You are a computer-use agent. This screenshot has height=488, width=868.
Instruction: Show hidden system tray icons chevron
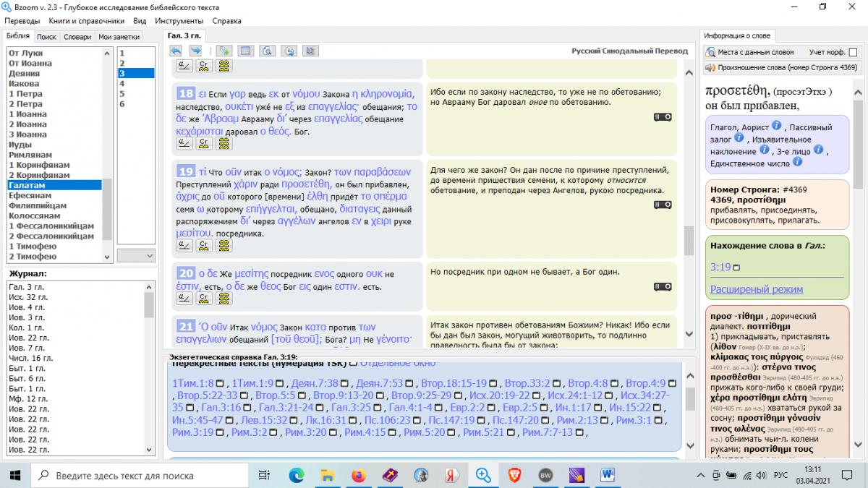(699, 476)
